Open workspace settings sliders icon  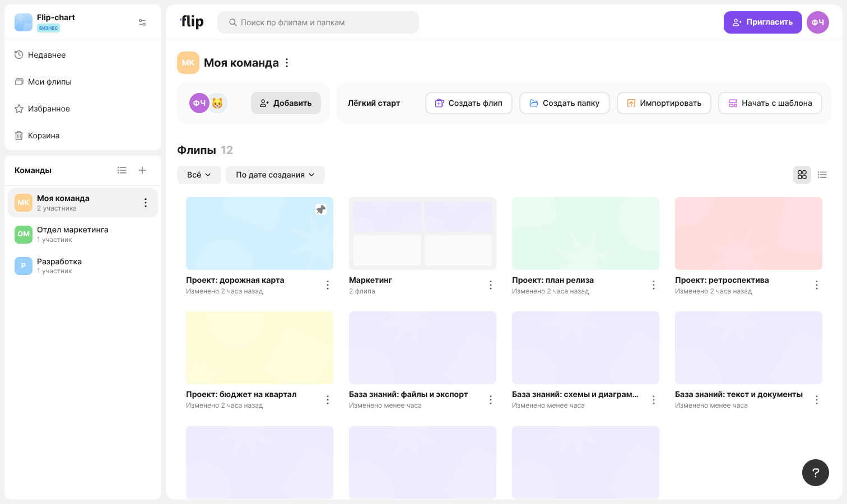coord(142,22)
